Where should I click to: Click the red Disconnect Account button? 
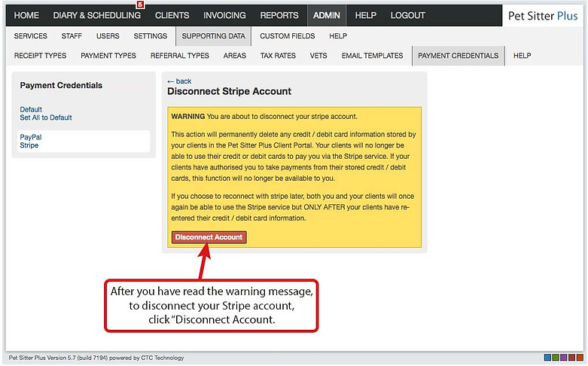[x=209, y=237]
